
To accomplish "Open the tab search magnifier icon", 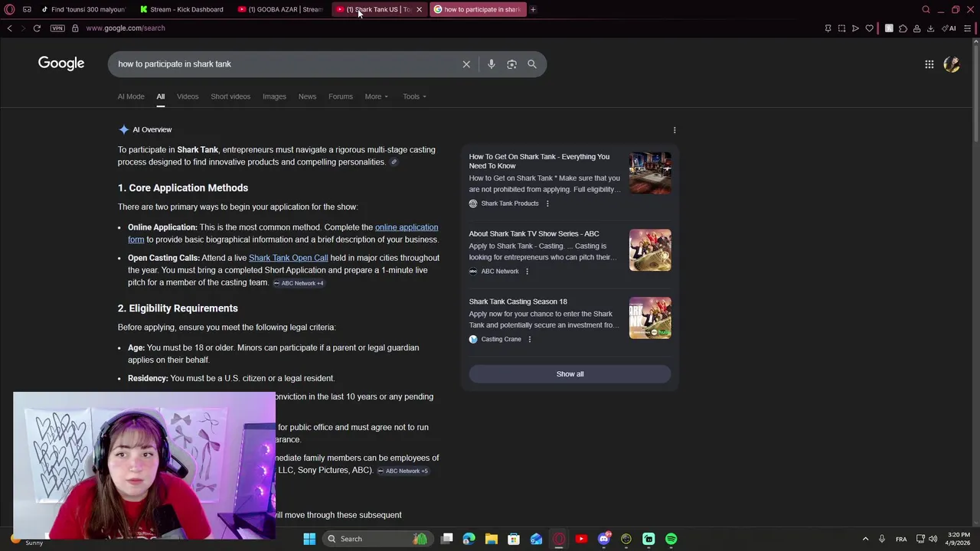I will click(x=926, y=9).
